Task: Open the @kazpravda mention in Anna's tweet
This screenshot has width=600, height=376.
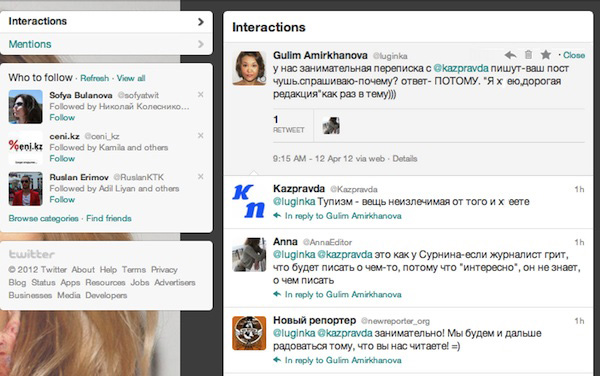Action: coord(345,254)
